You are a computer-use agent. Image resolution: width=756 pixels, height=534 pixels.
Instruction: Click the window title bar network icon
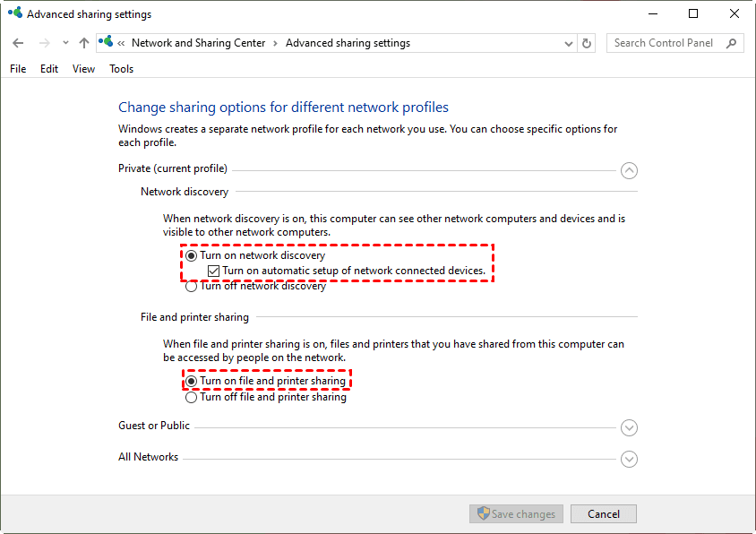14,14
